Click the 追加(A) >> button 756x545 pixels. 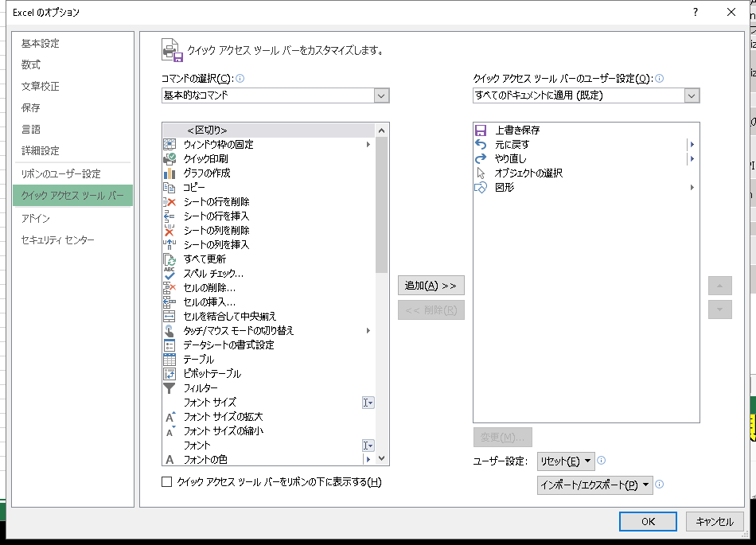point(431,286)
